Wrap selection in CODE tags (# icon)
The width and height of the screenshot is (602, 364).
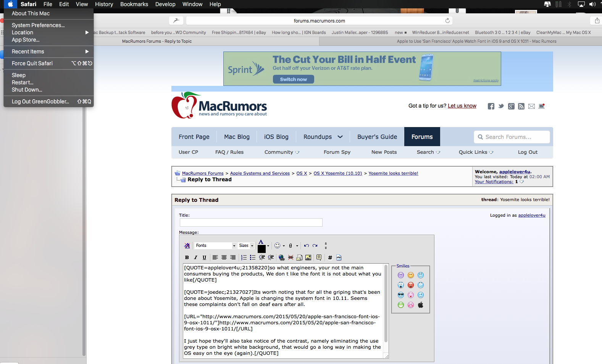click(330, 258)
